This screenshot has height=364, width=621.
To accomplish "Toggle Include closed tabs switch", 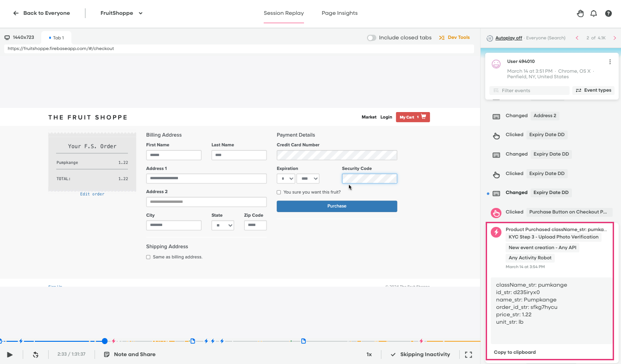I will pyautogui.click(x=372, y=38).
